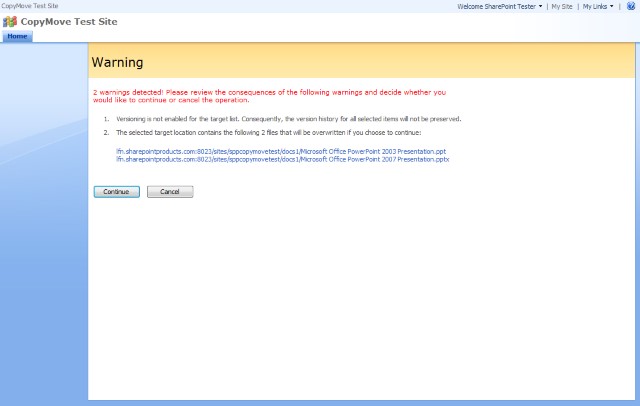Click the site logo icon

click(x=10, y=22)
